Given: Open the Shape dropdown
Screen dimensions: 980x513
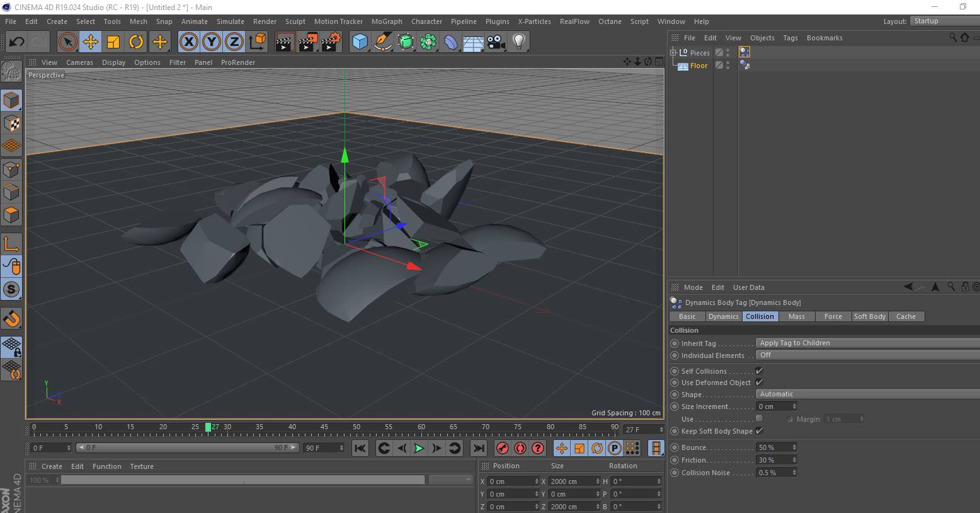Looking at the screenshot, I should (x=867, y=394).
